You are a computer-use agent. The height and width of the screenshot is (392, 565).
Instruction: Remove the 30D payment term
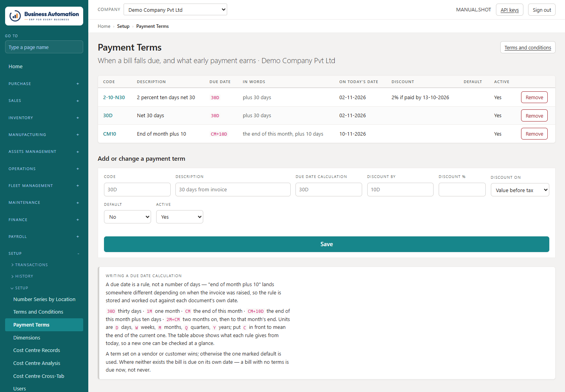[534, 116]
